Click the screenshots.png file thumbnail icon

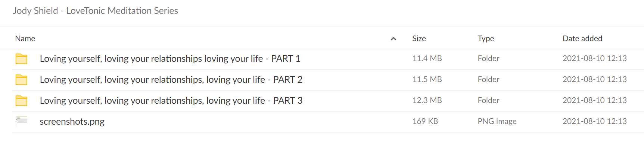coord(21,121)
